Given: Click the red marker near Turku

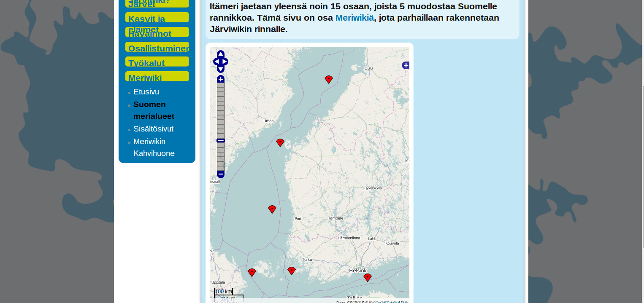Looking at the screenshot, I should point(292,271).
